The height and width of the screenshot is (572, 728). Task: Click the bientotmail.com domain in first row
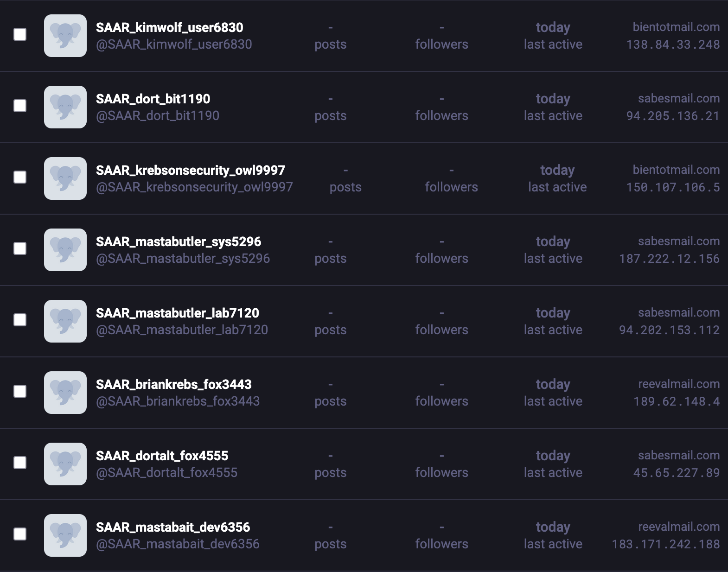[x=676, y=27]
